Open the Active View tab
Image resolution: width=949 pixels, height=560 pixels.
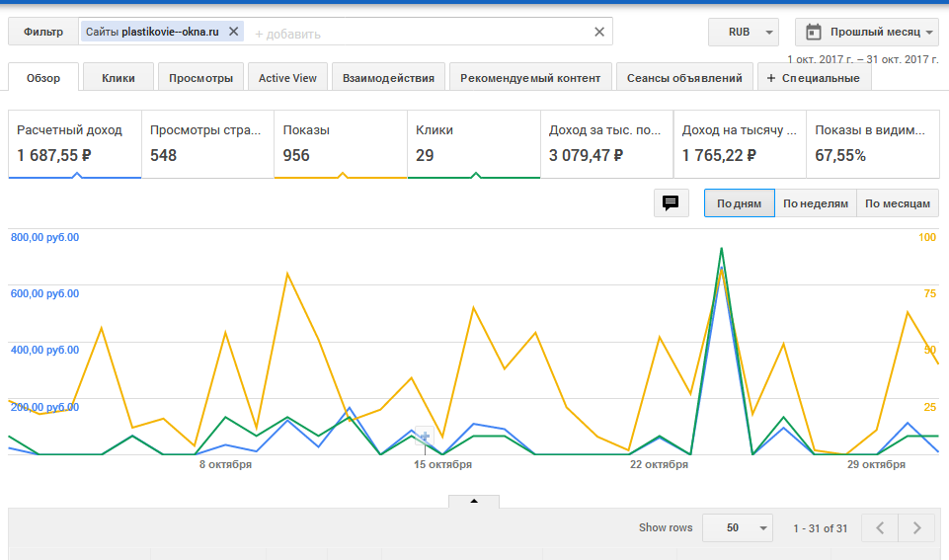(287, 78)
